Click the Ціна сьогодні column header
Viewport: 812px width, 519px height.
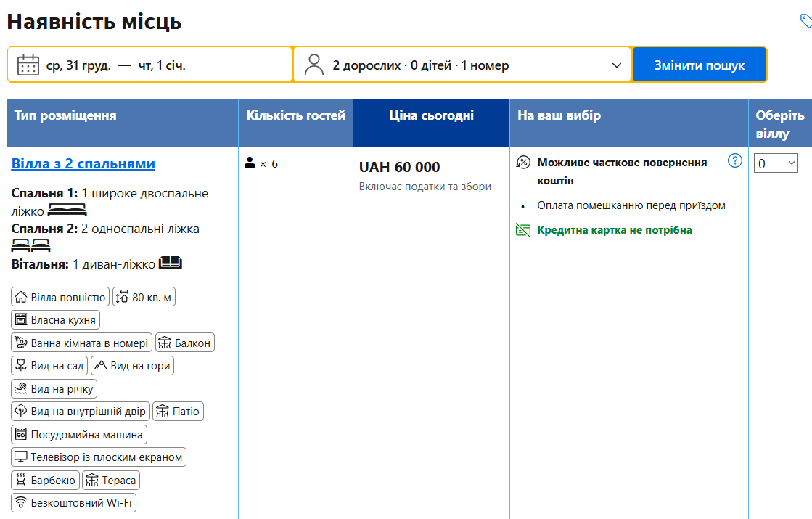point(431,116)
